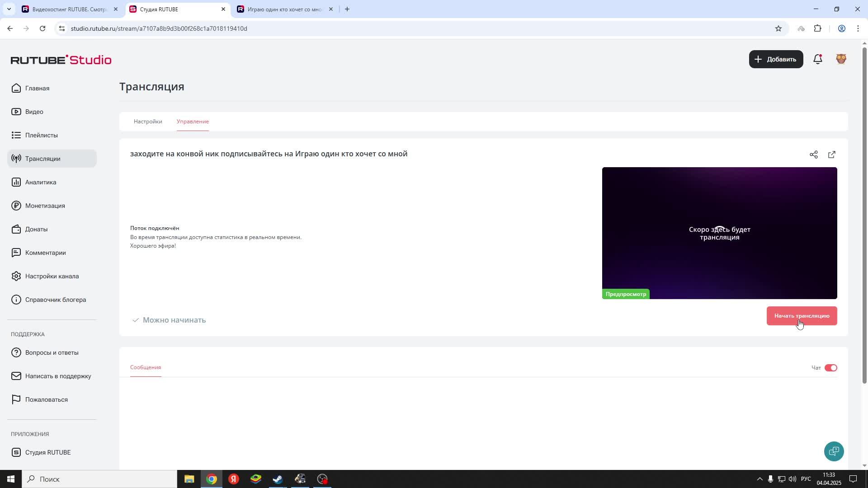Open the stream in new window icon
The width and height of the screenshot is (868, 488).
click(832, 155)
